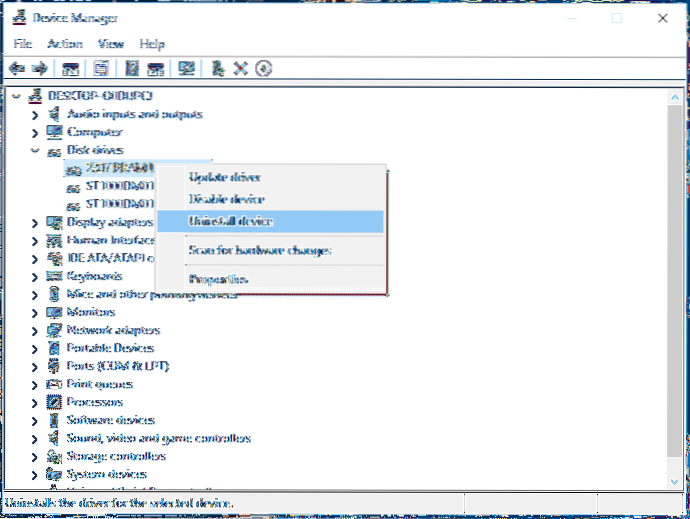Click the Monitors category icon
Image resolution: width=690 pixels, height=519 pixels.
tap(54, 312)
